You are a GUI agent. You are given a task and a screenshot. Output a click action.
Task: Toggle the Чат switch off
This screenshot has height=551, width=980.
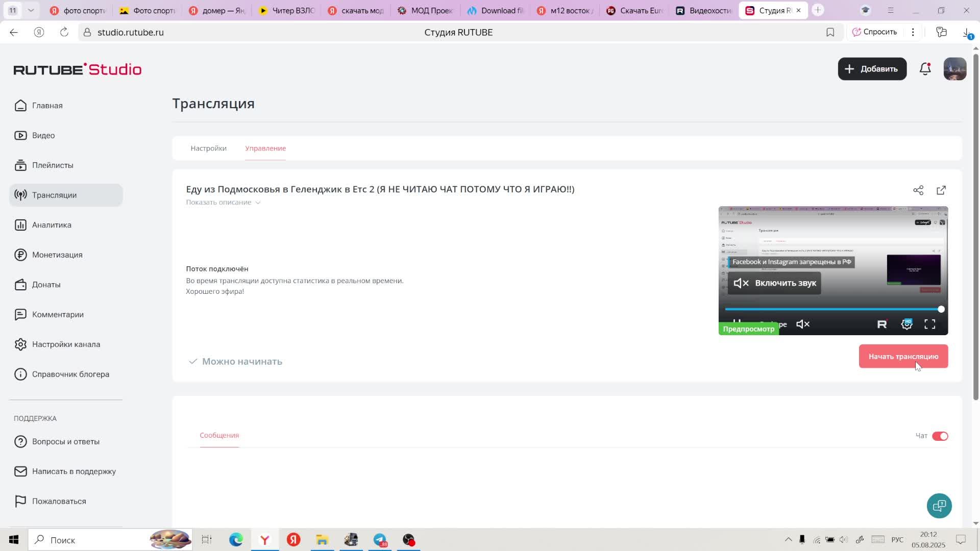click(x=940, y=436)
